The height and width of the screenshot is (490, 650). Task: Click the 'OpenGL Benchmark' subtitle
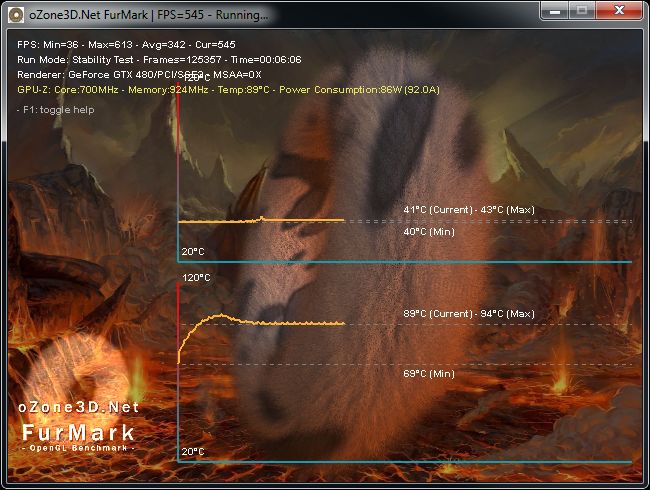[x=78, y=448]
